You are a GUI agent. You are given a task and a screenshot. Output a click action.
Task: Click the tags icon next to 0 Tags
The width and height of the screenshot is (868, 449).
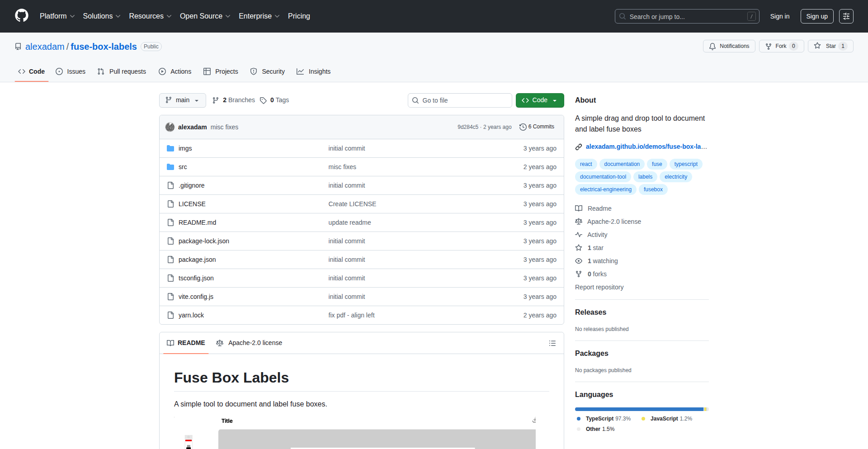[263, 100]
